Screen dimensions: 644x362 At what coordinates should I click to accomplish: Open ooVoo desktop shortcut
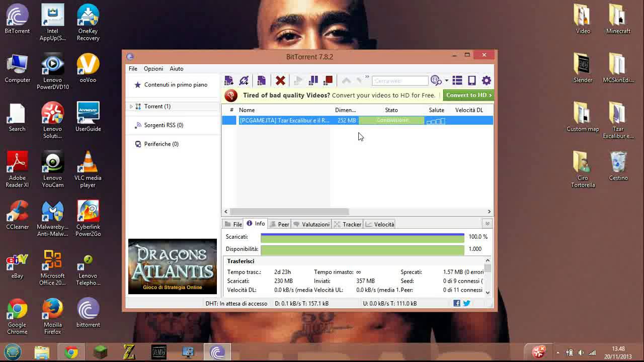pos(88,68)
